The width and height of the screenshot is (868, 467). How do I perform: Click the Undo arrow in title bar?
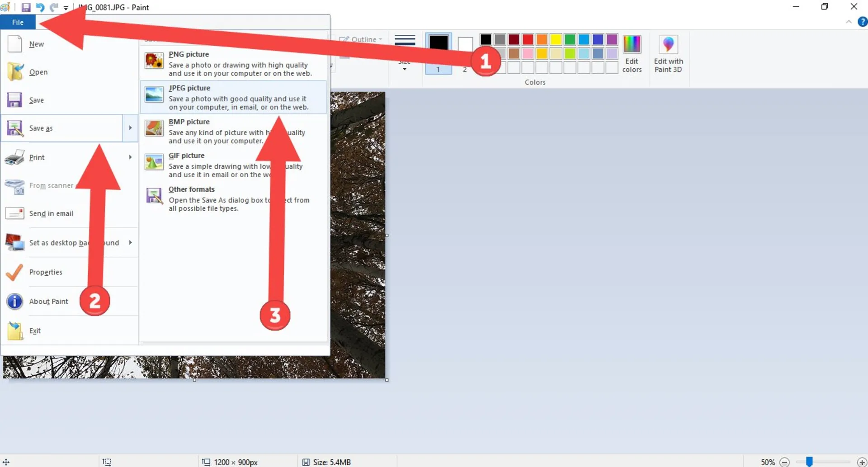tap(40, 7)
